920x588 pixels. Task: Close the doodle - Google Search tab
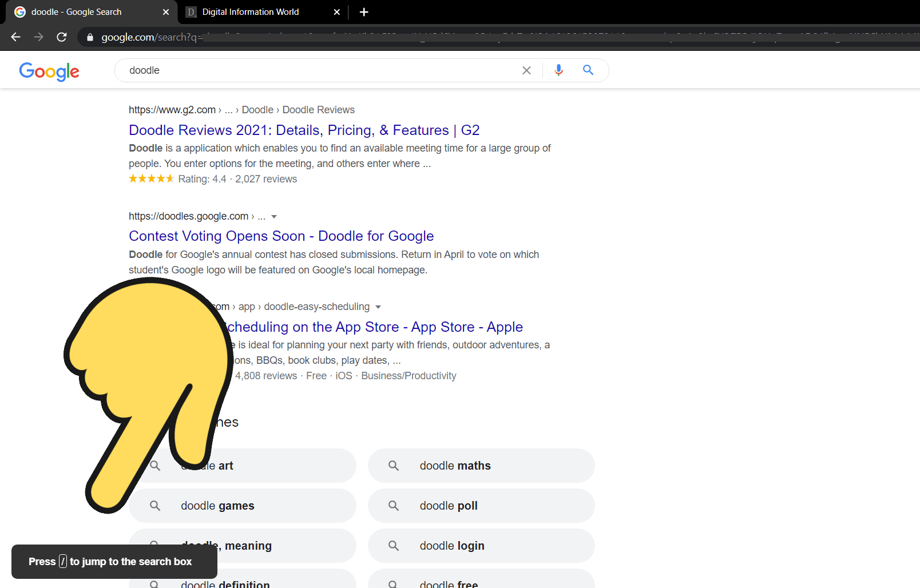tap(166, 12)
